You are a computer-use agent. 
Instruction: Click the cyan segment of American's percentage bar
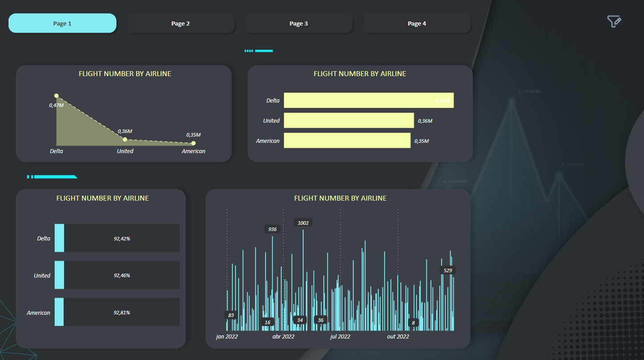click(x=59, y=312)
